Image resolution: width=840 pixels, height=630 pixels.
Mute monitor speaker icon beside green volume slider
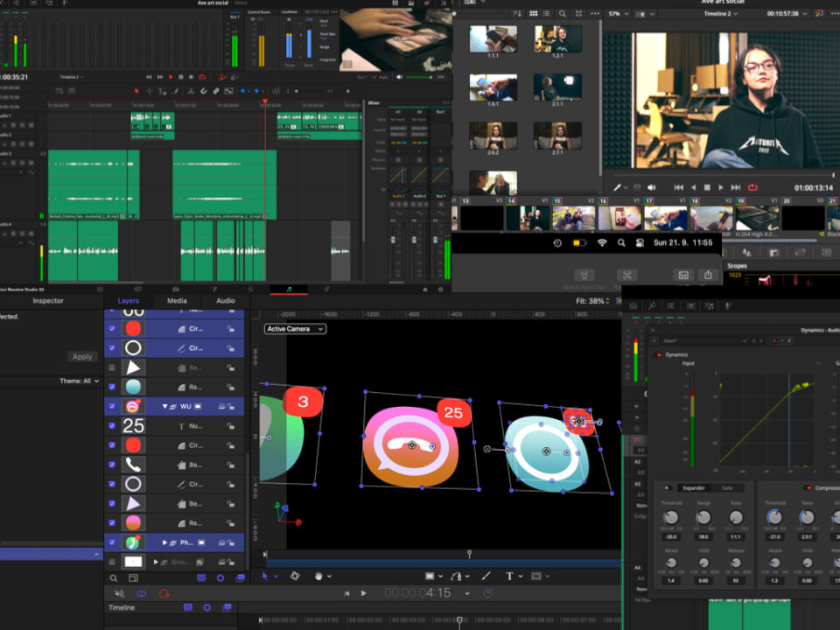click(x=399, y=77)
